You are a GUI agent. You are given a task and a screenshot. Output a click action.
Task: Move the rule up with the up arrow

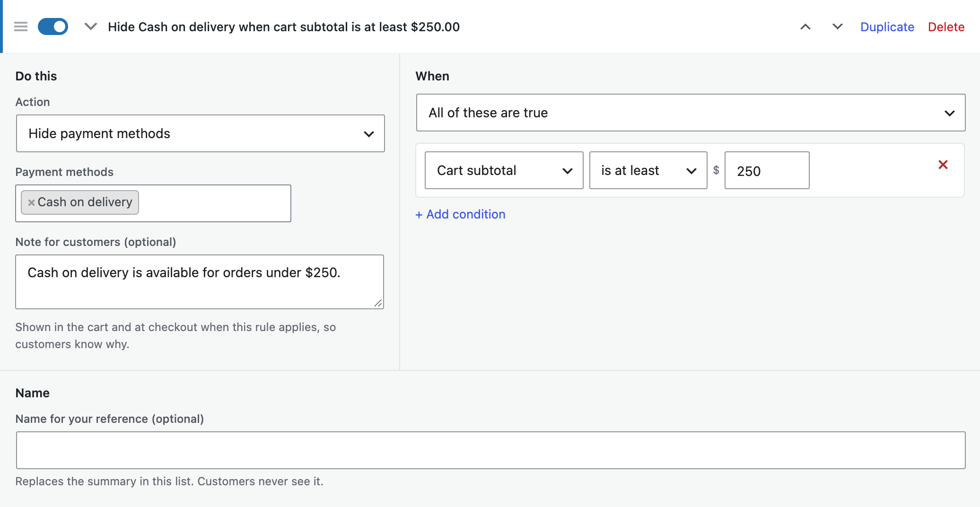point(805,27)
